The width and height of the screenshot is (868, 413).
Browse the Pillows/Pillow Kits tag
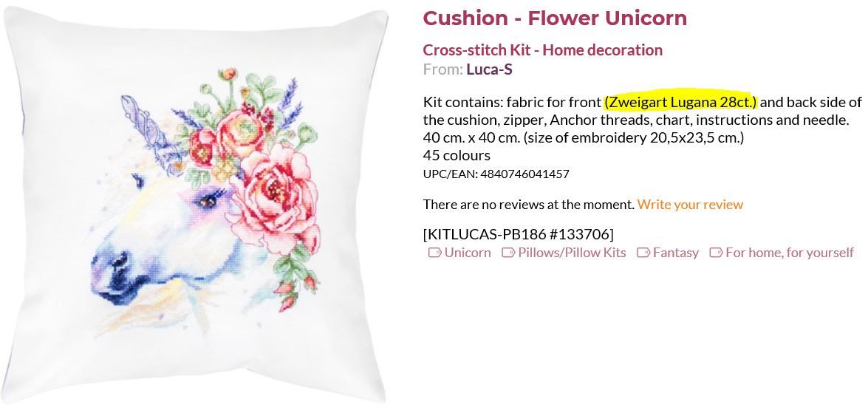pyautogui.click(x=572, y=253)
